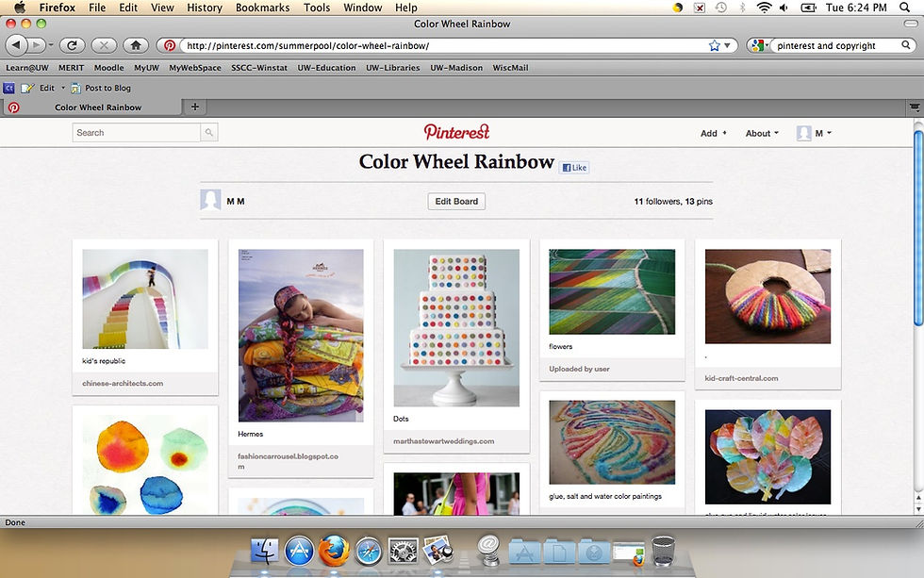Click the Pinterest search magnifier button
The width and height of the screenshot is (924, 578).
[209, 133]
